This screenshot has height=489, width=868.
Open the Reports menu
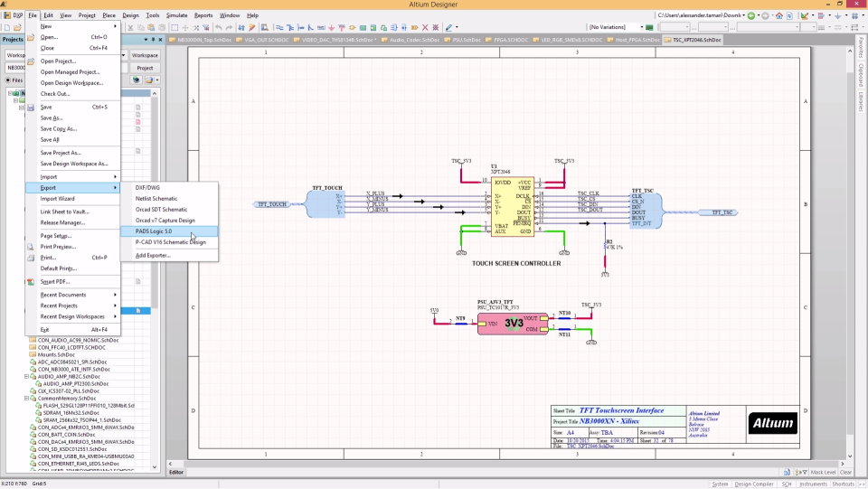pyautogui.click(x=203, y=15)
